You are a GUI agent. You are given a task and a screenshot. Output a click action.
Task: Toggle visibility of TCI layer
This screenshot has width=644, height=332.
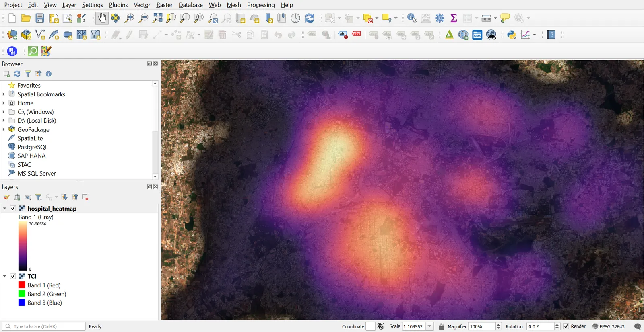(13, 276)
